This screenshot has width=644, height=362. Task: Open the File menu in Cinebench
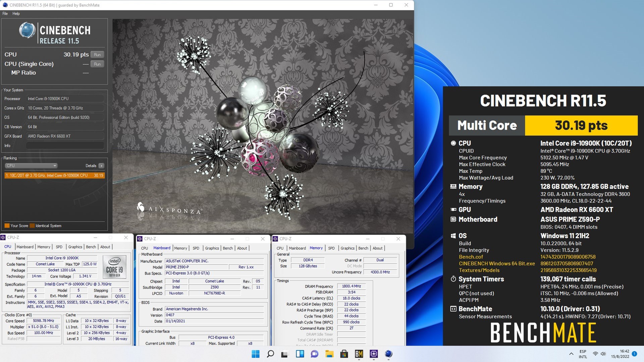pyautogui.click(x=5, y=14)
